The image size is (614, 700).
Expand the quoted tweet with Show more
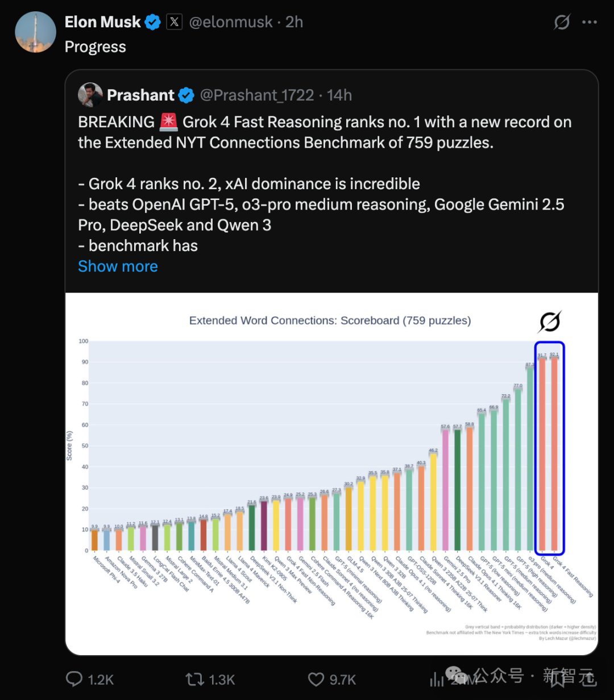[x=118, y=266]
